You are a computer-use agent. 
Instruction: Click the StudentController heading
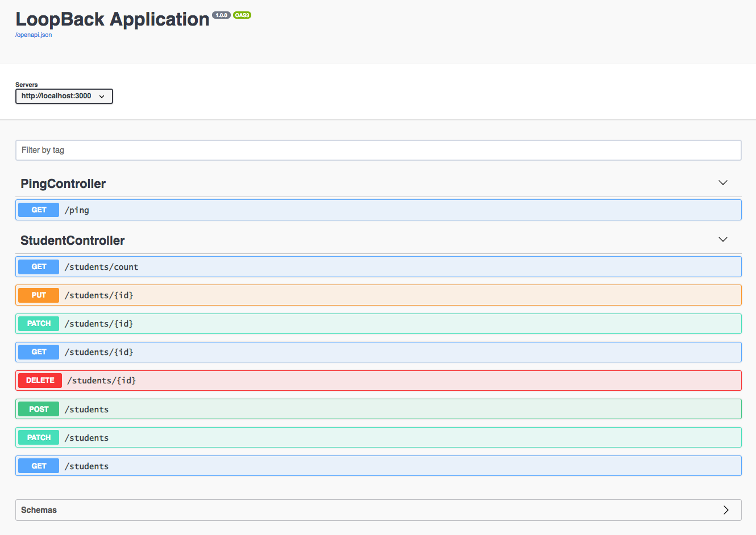pos(73,240)
